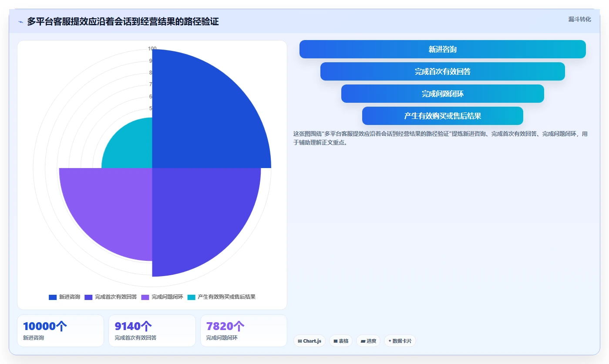609x364 pixels.
Task: Select the 产生有效购买或售后结果 funnel bar
Action: click(442, 116)
